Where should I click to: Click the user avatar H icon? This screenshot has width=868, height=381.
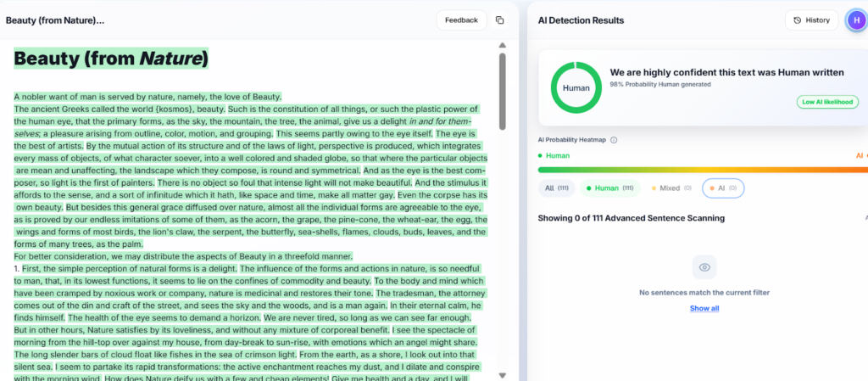pos(856,20)
